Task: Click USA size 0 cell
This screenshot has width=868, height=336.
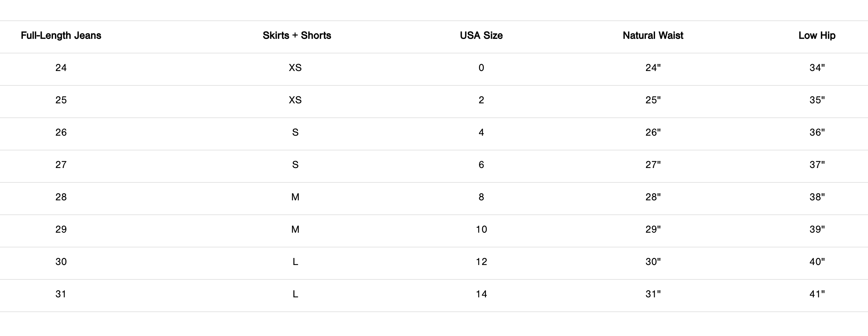Action: click(481, 68)
